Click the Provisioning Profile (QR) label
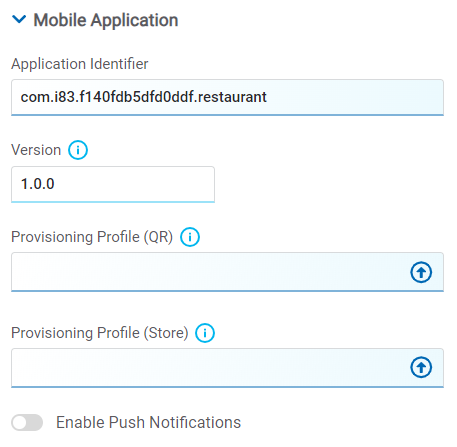The image size is (457, 447). click(92, 237)
